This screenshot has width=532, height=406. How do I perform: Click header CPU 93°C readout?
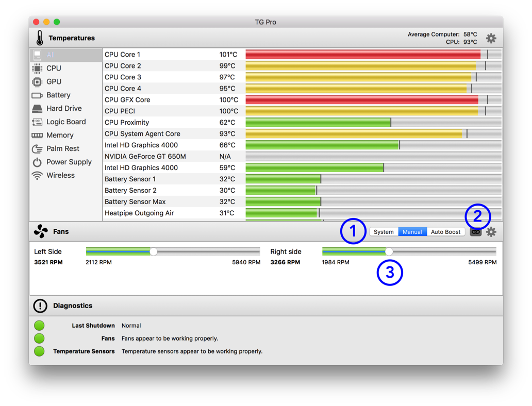461,42
